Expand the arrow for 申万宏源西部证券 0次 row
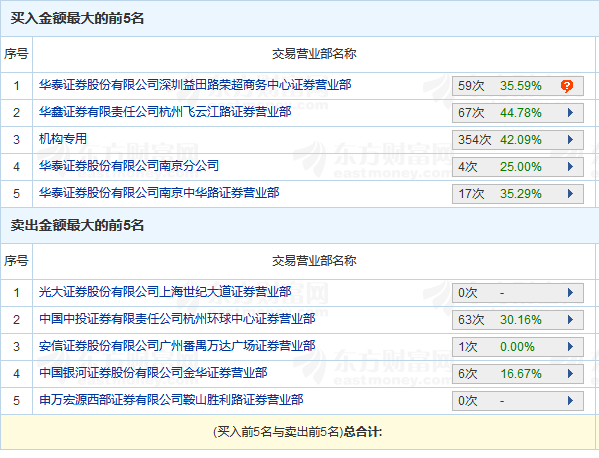 point(570,401)
